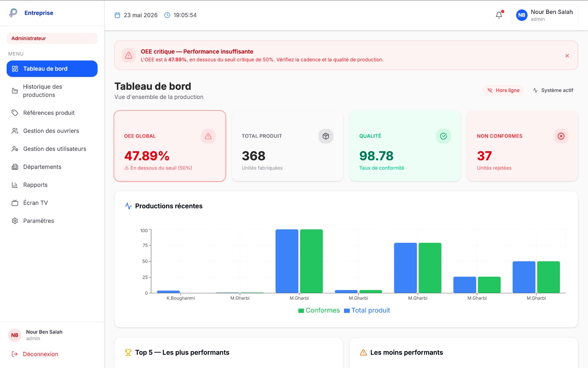The image size is (588, 368).
Task: Click the NB avatar at the sidebar bottom
Action: [15, 335]
